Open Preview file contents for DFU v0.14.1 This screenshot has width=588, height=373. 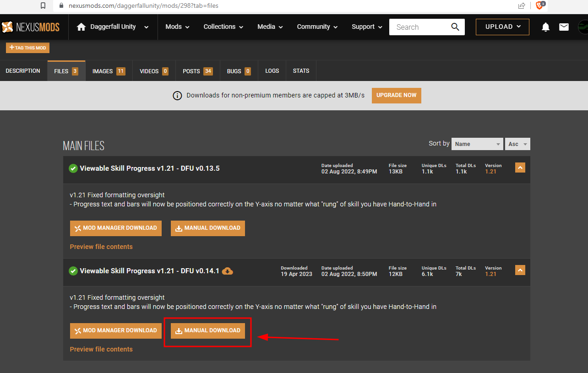click(x=101, y=349)
